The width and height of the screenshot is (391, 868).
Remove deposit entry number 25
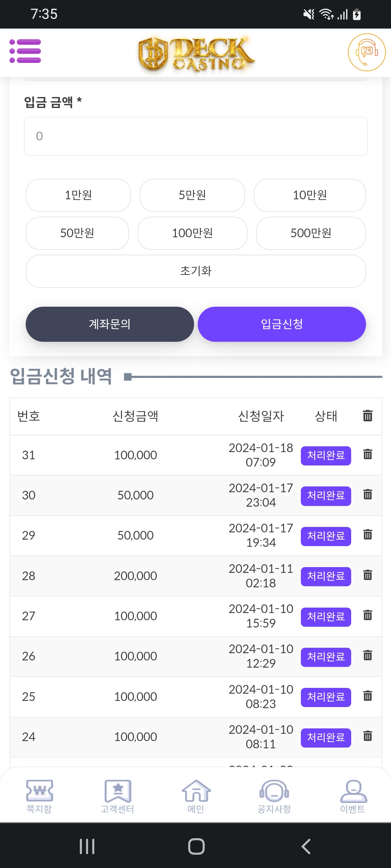point(367,696)
